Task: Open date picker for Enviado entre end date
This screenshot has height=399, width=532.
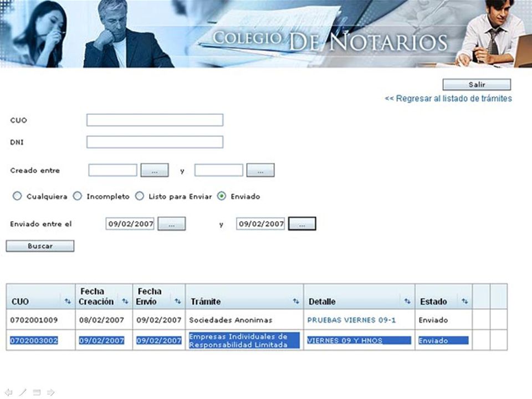Action: [302, 224]
